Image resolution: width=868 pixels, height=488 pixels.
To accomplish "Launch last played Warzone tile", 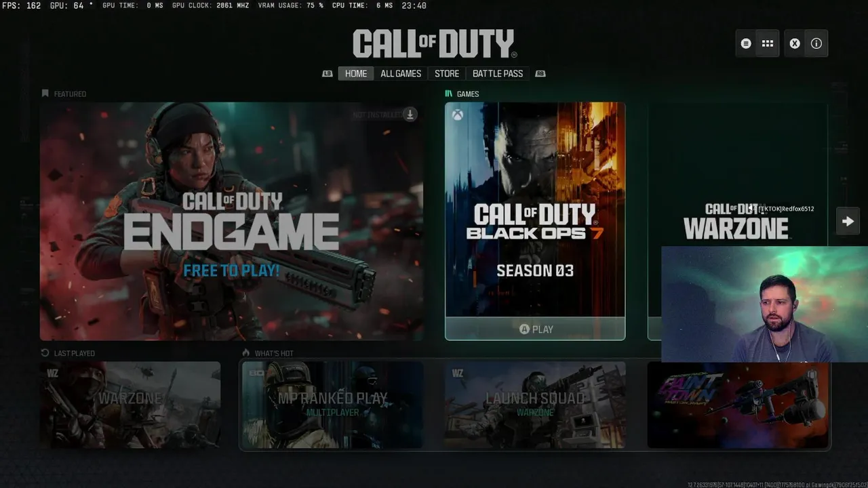I will click(x=130, y=405).
